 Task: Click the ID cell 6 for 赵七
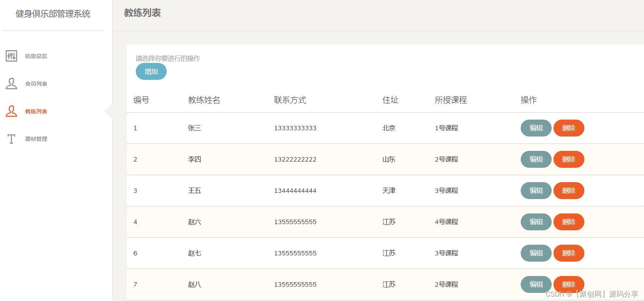[135, 253]
